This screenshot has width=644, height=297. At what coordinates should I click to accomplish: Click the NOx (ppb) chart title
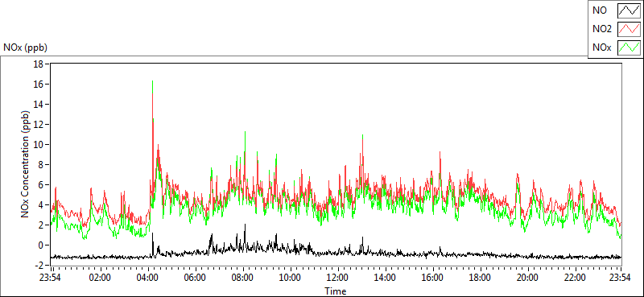coord(25,47)
